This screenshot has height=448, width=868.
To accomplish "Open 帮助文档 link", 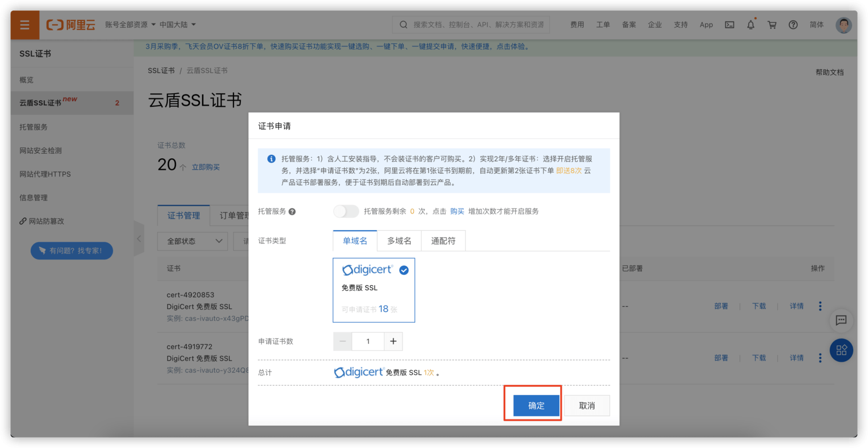I will click(x=829, y=73).
